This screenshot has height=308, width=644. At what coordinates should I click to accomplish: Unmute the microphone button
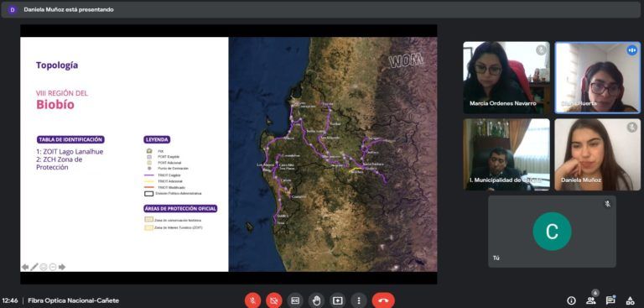252,300
